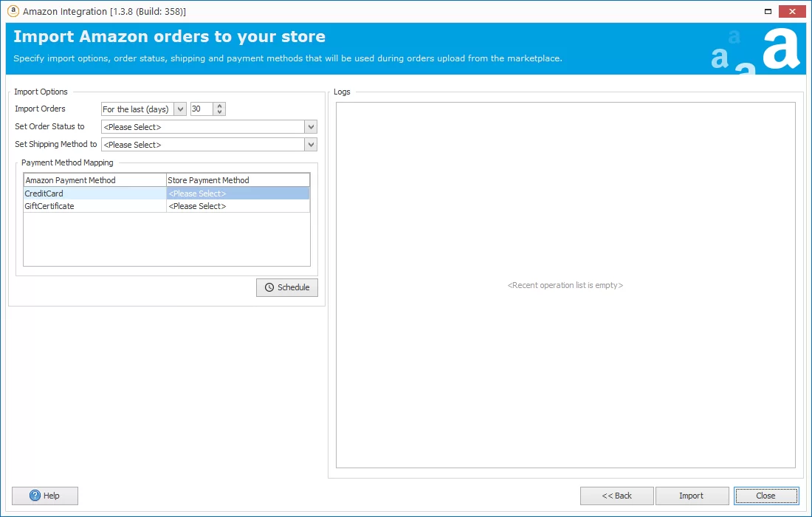
Task: Click the Import button
Action: (x=692, y=496)
